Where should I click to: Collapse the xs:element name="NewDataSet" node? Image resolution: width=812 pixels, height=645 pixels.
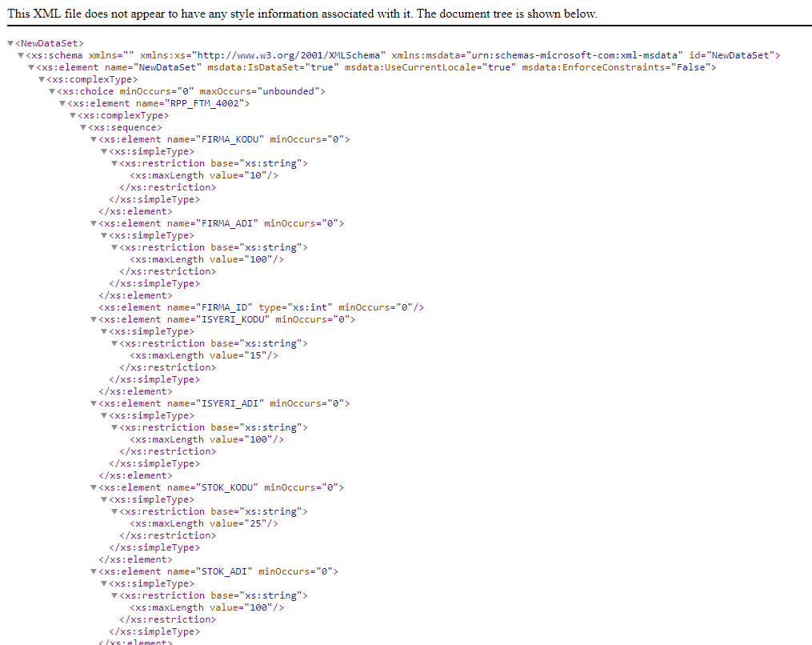point(31,67)
